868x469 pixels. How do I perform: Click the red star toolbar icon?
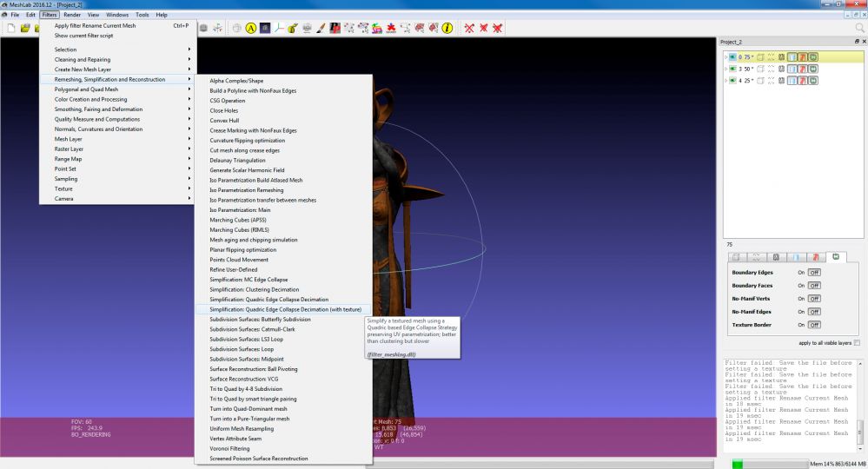tap(391, 28)
